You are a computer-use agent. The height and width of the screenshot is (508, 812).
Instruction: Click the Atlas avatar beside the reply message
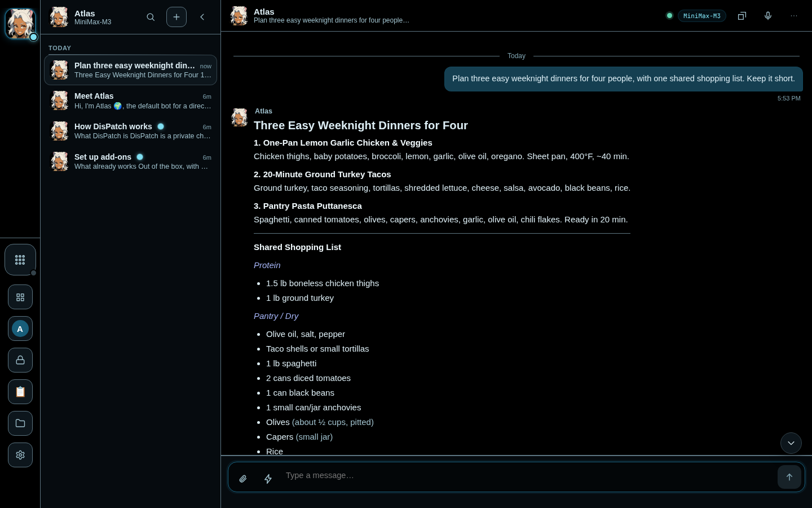pos(240,117)
